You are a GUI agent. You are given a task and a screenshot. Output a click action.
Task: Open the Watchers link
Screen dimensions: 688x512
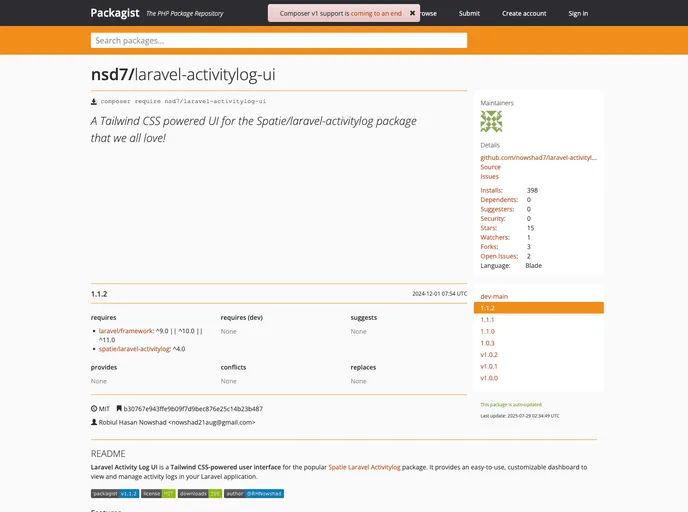[495, 237]
